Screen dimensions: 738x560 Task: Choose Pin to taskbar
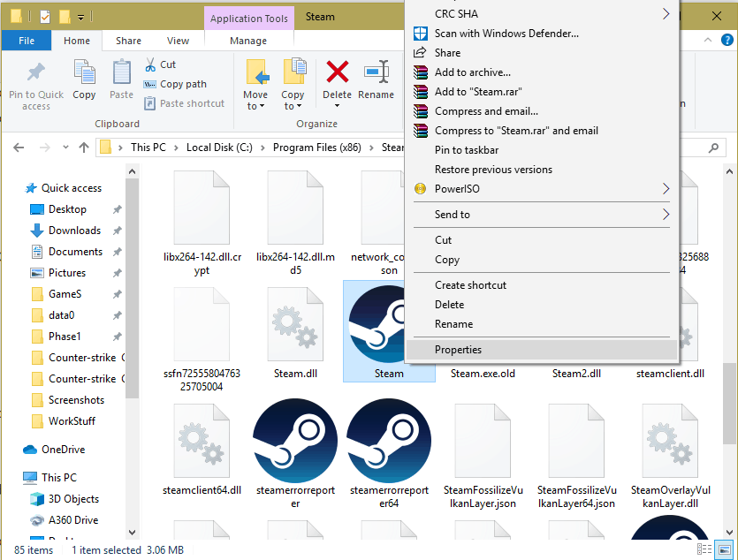coord(541,150)
